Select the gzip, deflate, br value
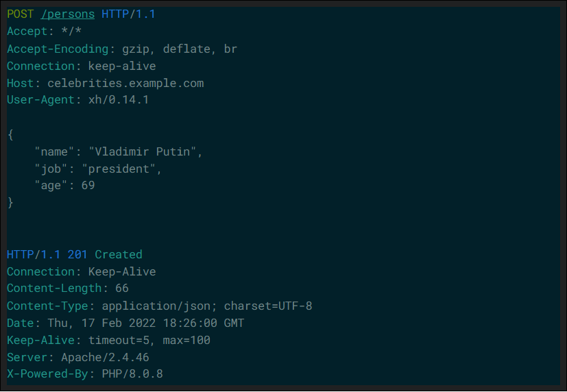The height and width of the screenshot is (392, 567). 180,49
